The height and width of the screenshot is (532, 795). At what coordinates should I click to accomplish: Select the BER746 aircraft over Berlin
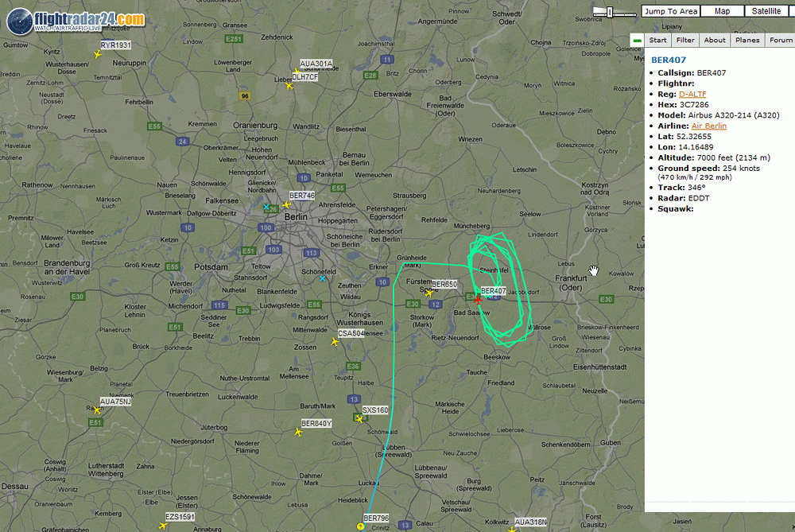coord(286,205)
